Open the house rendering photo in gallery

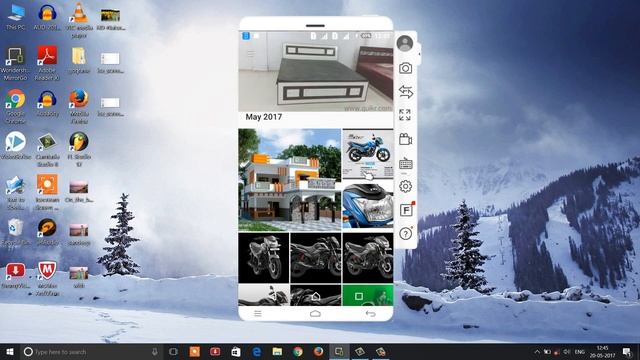click(290, 180)
